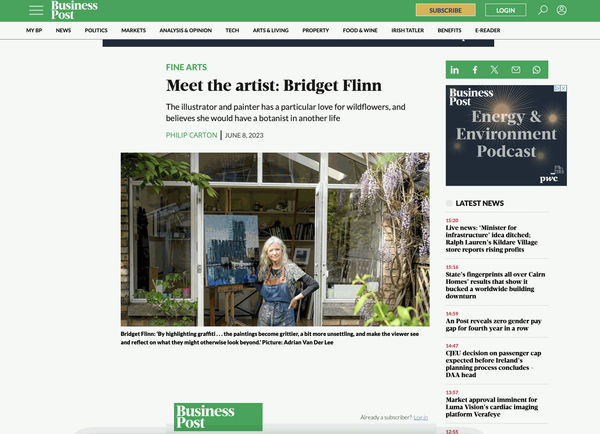Go to the TECH section
Image resolution: width=600 pixels, height=434 pixels.
pyautogui.click(x=232, y=30)
